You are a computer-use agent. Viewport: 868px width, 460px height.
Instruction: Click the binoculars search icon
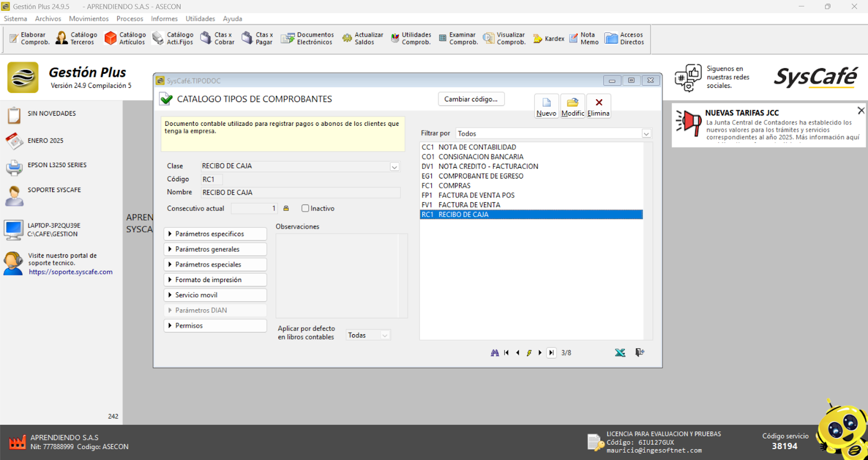tap(495, 353)
